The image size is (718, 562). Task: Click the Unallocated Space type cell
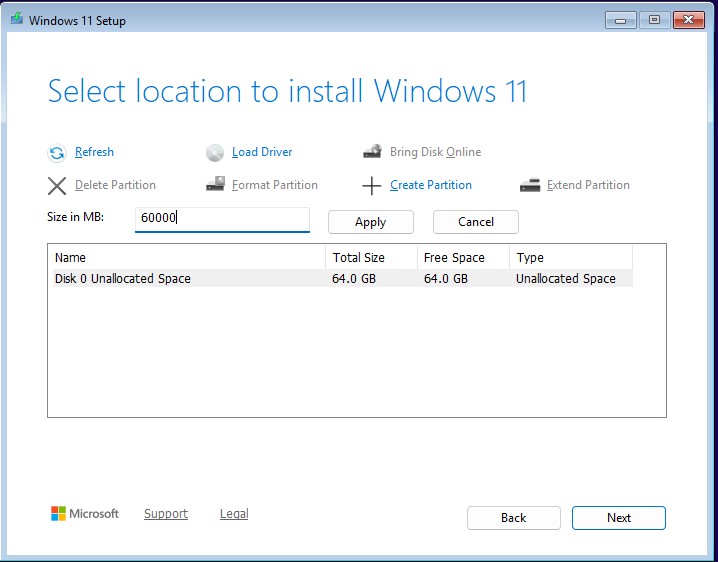click(566, 278)
